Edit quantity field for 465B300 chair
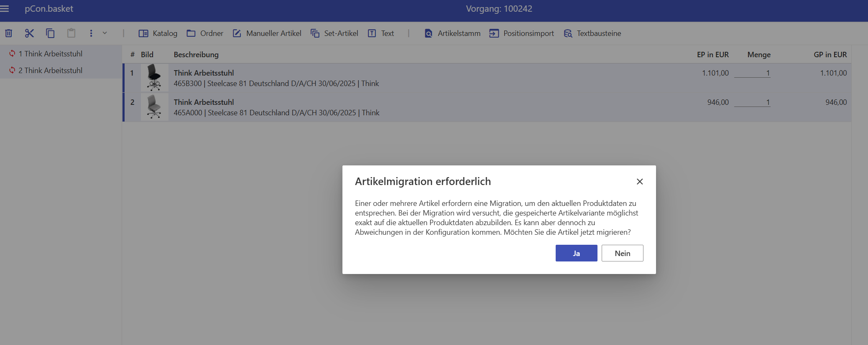 pyautogui.click(x=752, y=73)
